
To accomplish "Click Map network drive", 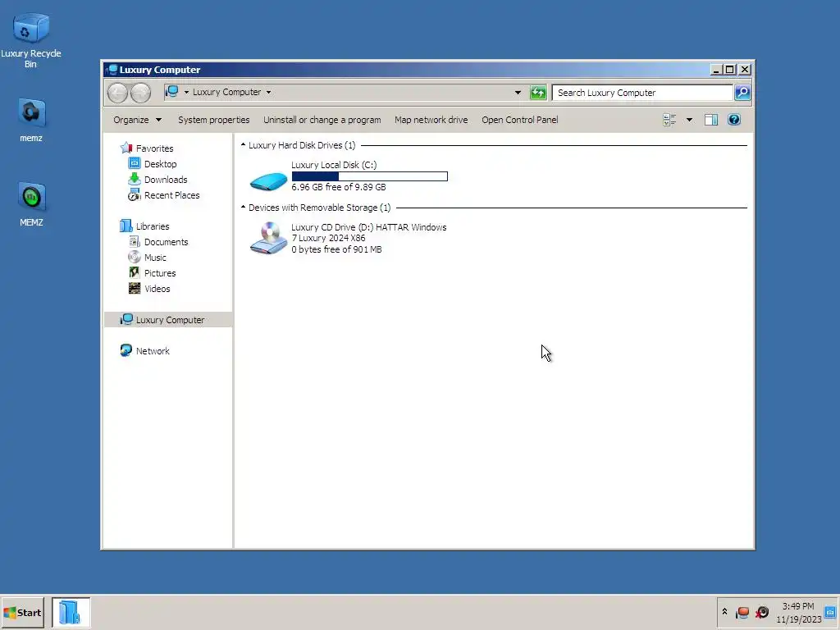I will [431, 120].
